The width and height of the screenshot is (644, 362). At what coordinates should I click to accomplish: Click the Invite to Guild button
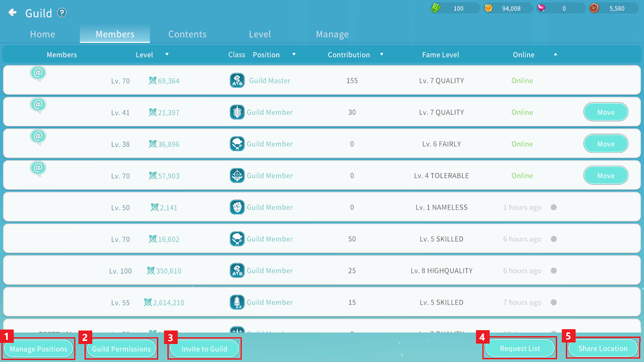(x=204, y=349)
